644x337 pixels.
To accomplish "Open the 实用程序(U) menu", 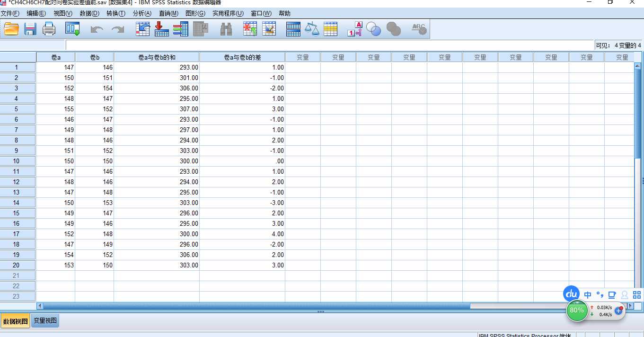I will click(x=228, y=13).
